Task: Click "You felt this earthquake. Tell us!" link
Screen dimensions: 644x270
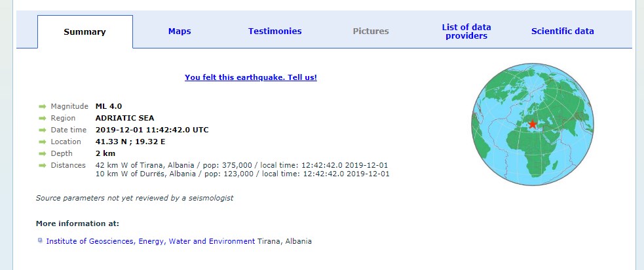Action: point(251,77)
